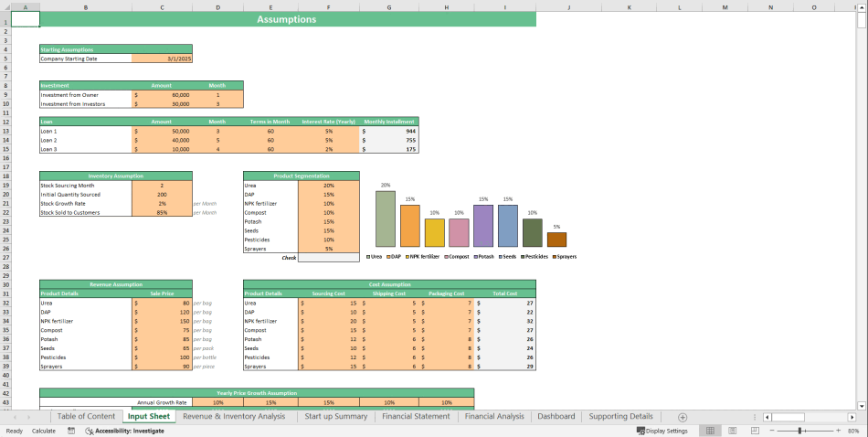Add a new sheet with plus icon
This screenshot has width=868, height=437.
682,417
